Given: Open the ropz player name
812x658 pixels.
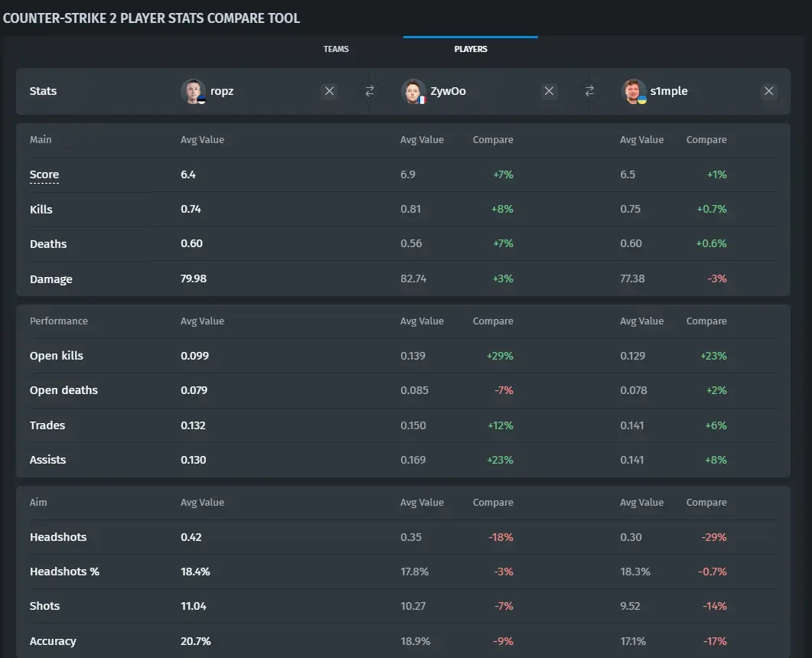Looking at the screenshot, I should 222,91.
